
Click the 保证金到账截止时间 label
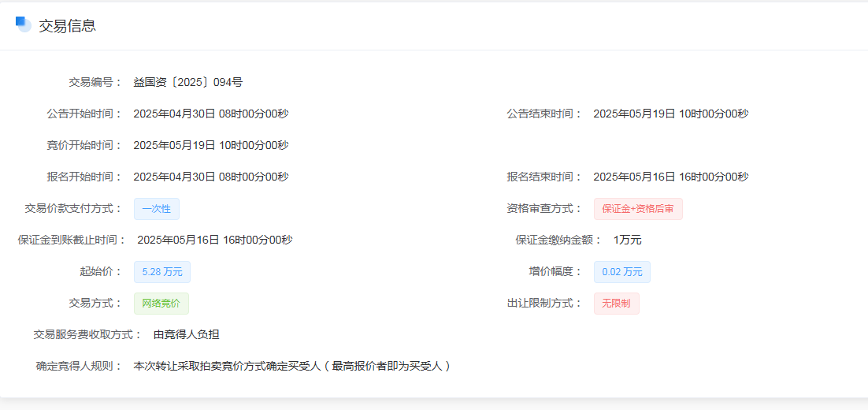coord(72,240)
